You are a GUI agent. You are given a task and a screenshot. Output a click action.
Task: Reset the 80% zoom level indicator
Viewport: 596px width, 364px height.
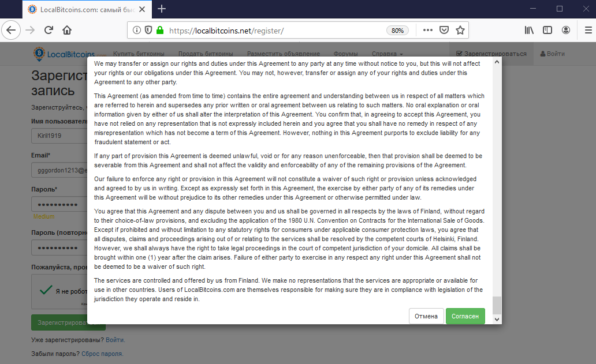397,31
